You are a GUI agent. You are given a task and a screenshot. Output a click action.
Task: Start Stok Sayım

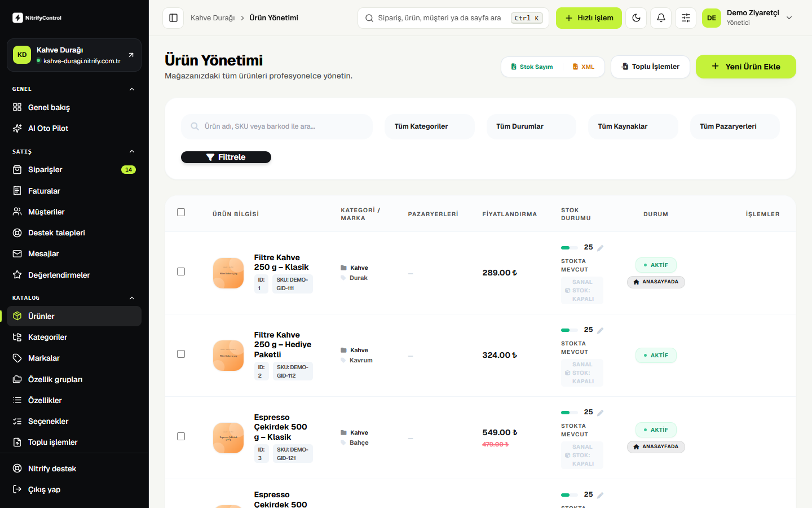(532, 67)
